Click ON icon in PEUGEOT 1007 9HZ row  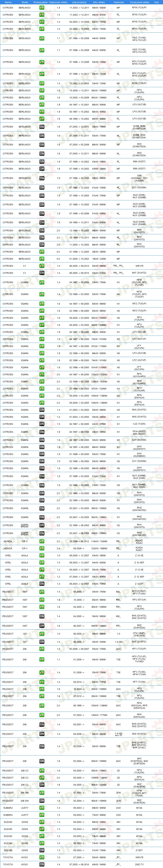click(42, 626)
